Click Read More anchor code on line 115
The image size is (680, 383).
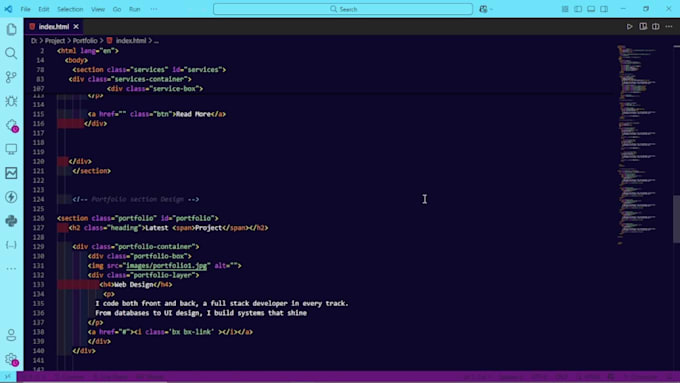(x=157, y=114)
